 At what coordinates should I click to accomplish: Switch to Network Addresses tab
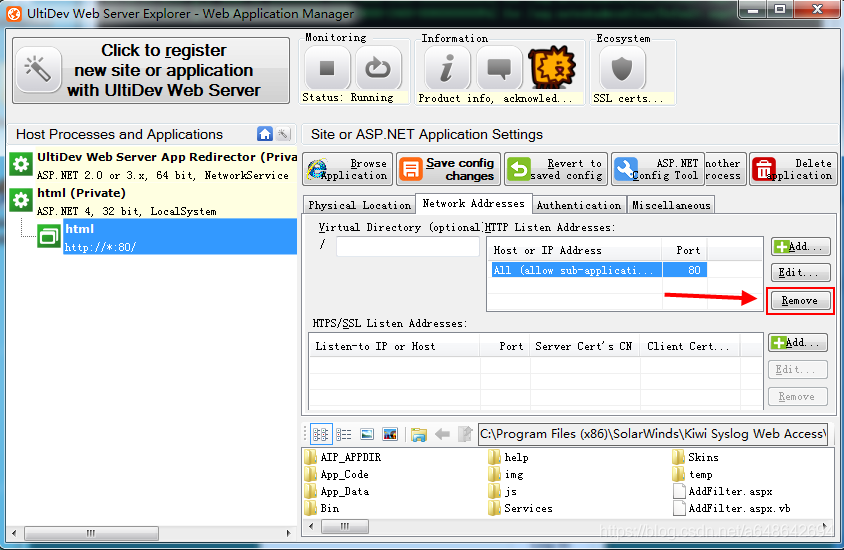point(473,203)
